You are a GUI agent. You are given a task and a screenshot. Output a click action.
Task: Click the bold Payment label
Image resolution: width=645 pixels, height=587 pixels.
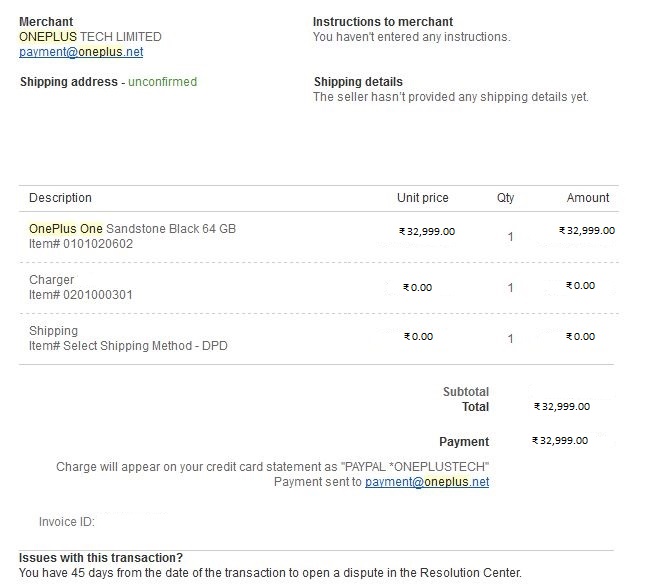click(464, 442)
